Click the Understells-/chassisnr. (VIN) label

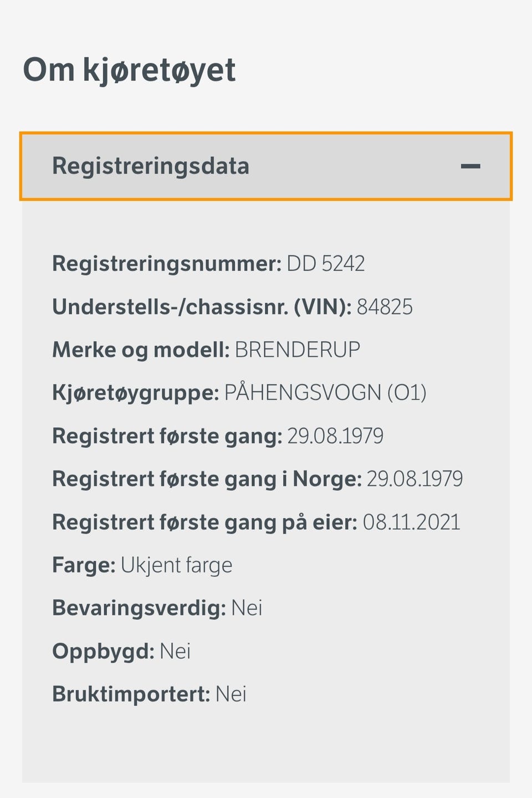tap(202, 307)
